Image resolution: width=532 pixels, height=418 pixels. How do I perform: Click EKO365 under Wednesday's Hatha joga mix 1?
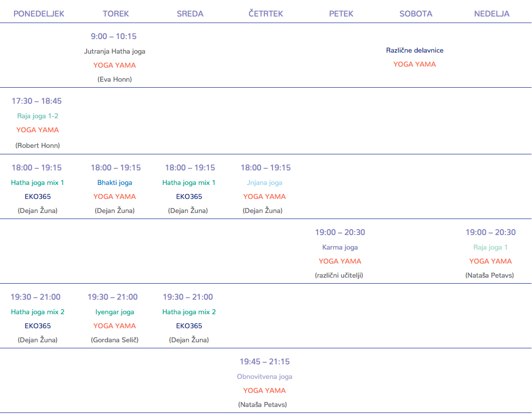pos(189,196)
